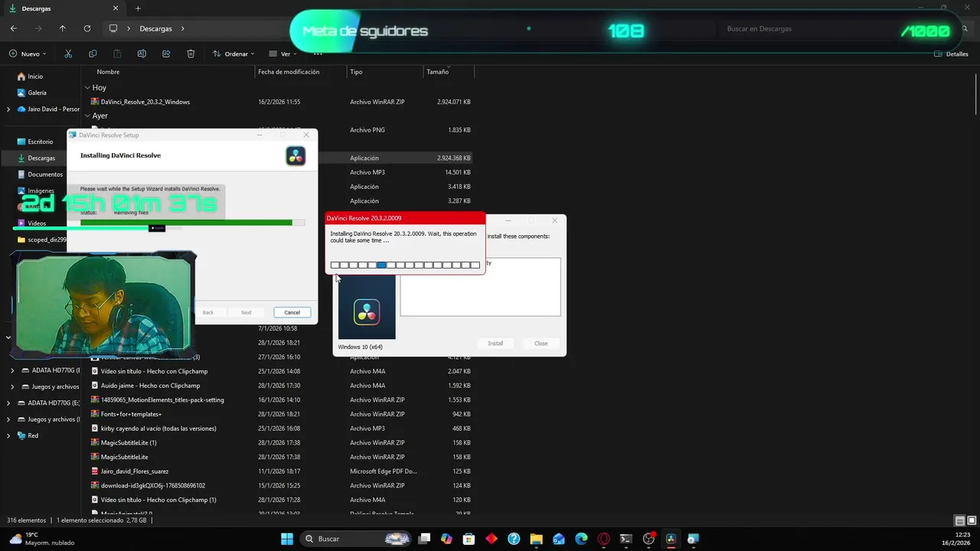Open the Ver view dropdown
The width and height of the screenshot is (980, 551).
[x=283, y=54]
